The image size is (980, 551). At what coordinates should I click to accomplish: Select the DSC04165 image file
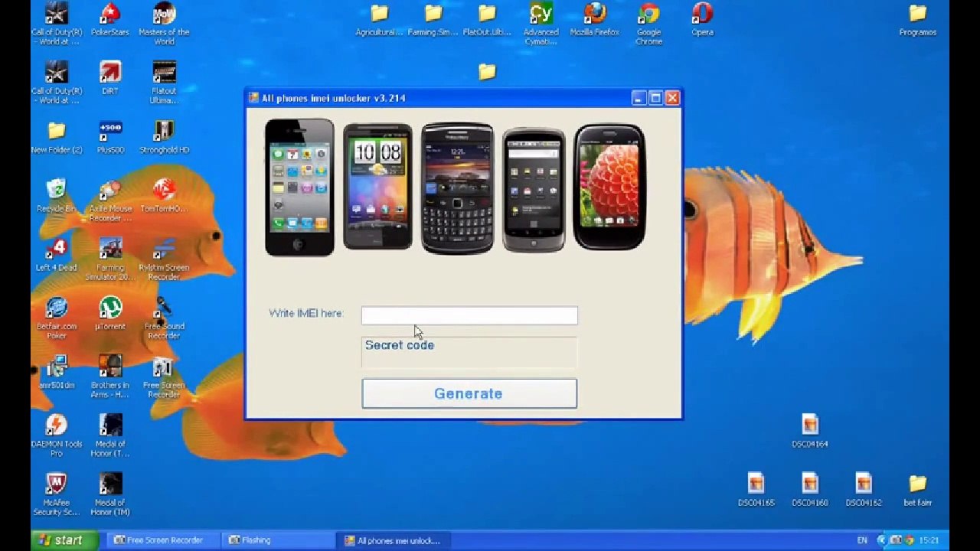tap(756, 490)
